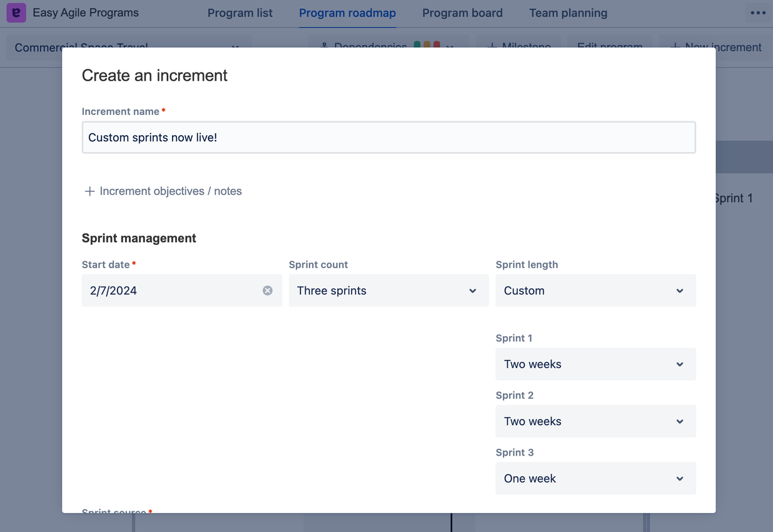The height and width of the screenshot is (532, 773).
Task: Open the three-dot more options menu
Action: [758, 13]
